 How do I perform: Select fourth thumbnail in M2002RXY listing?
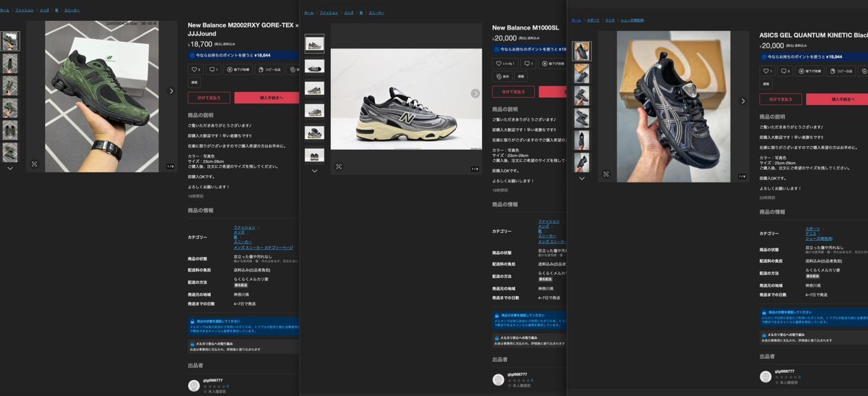[x=10, y=108]
